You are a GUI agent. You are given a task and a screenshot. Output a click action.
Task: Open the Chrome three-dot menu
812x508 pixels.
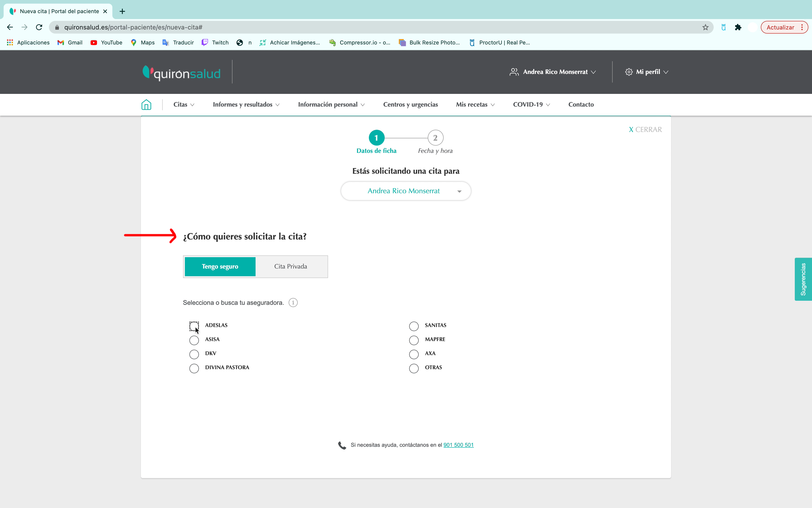pyautogui.click(x=802, y=27)
